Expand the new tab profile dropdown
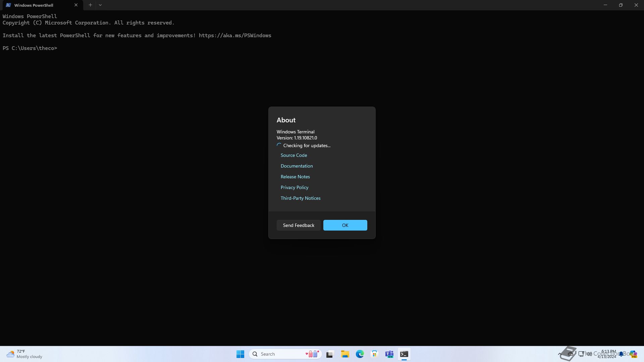The image size is (644, 362). tap(100, 5)
